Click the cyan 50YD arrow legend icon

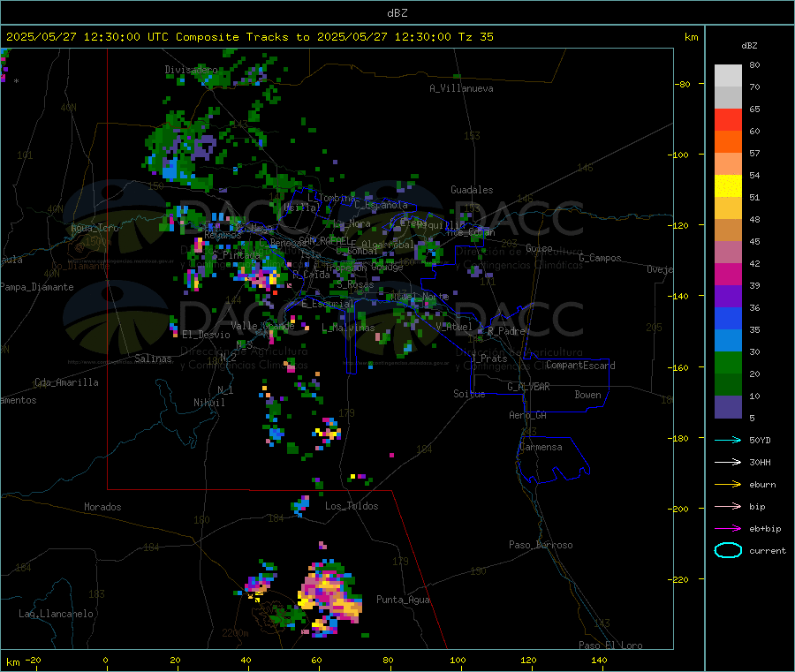tap(728, 440)
